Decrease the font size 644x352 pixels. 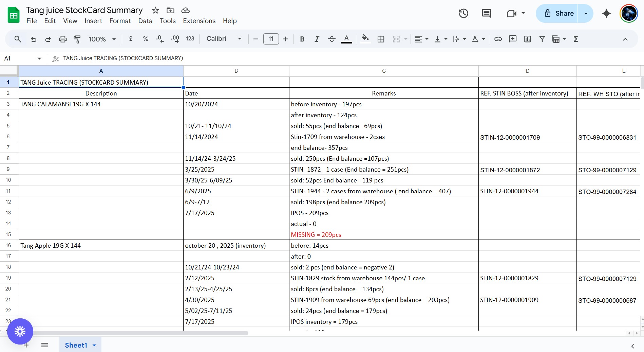pos(256,39)
